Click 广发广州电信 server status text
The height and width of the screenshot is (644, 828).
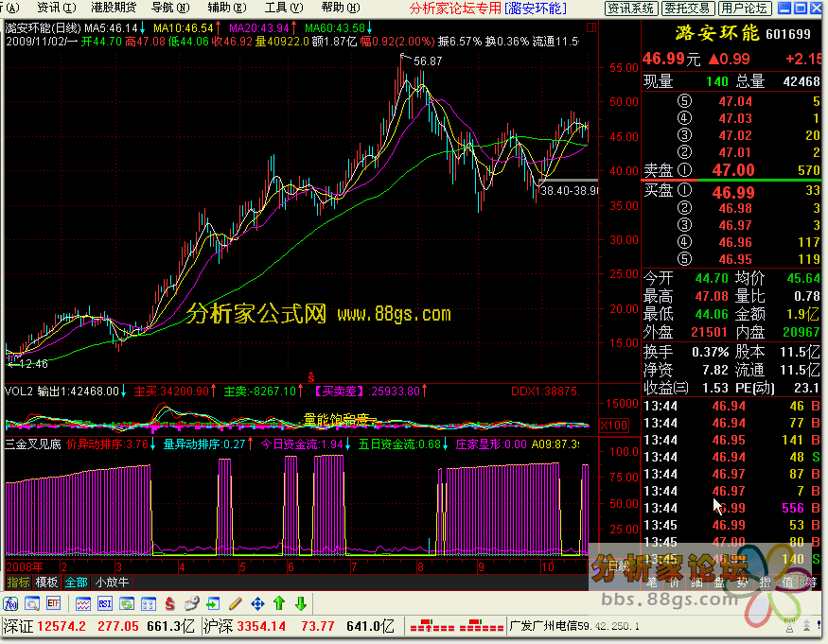(574, 627)
